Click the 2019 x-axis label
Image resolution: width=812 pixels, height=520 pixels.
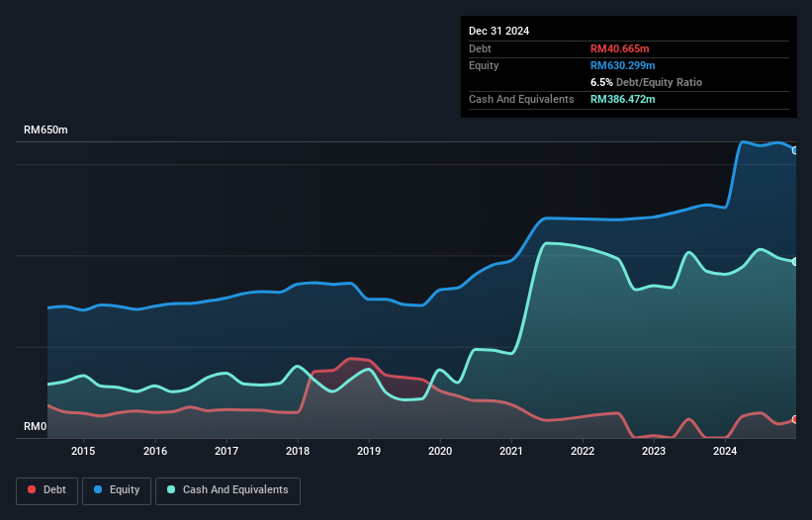(369, 451)
